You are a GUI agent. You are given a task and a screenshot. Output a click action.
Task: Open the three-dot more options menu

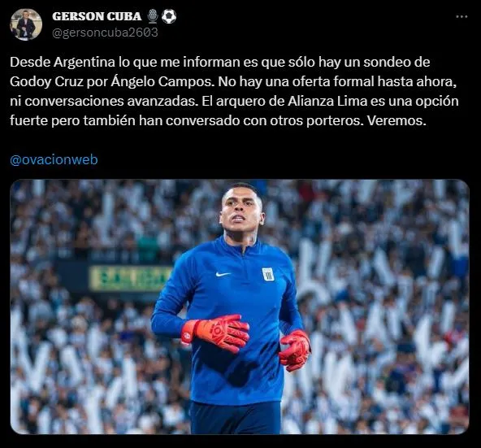click(x=461, y=16)
